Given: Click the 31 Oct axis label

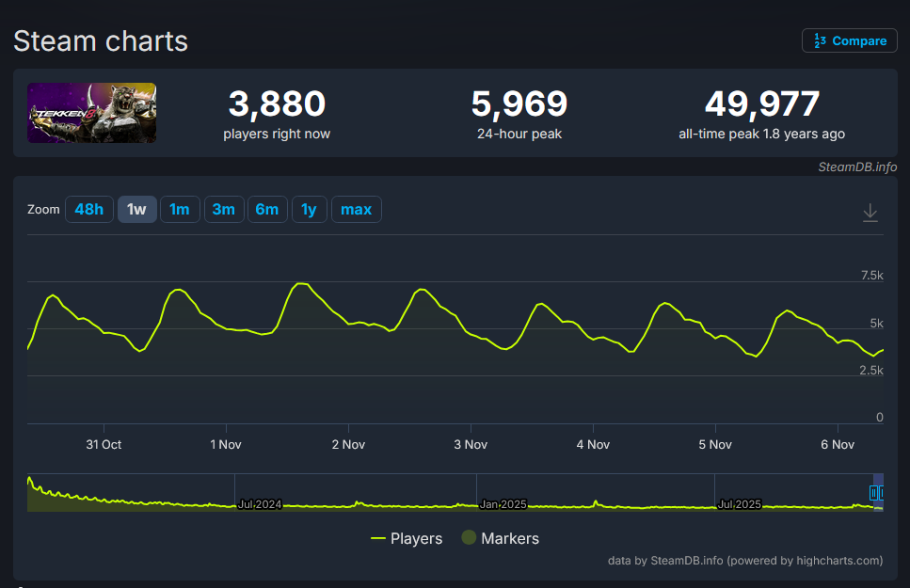Looking at the screenshot, I should point(104,445).
